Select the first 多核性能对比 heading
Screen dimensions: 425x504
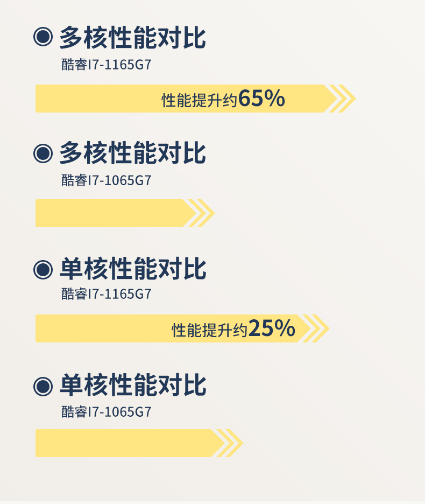point(133,38)
